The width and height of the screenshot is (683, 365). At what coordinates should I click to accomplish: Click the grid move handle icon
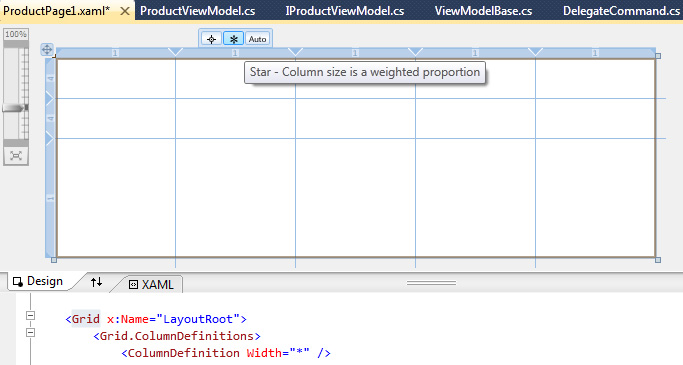[47, 49]
